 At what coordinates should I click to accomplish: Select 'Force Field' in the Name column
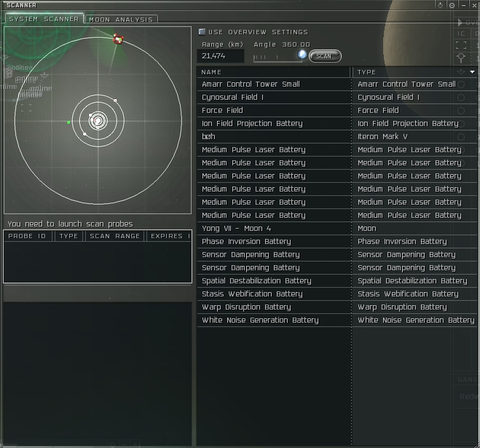(x=222, y=111)
